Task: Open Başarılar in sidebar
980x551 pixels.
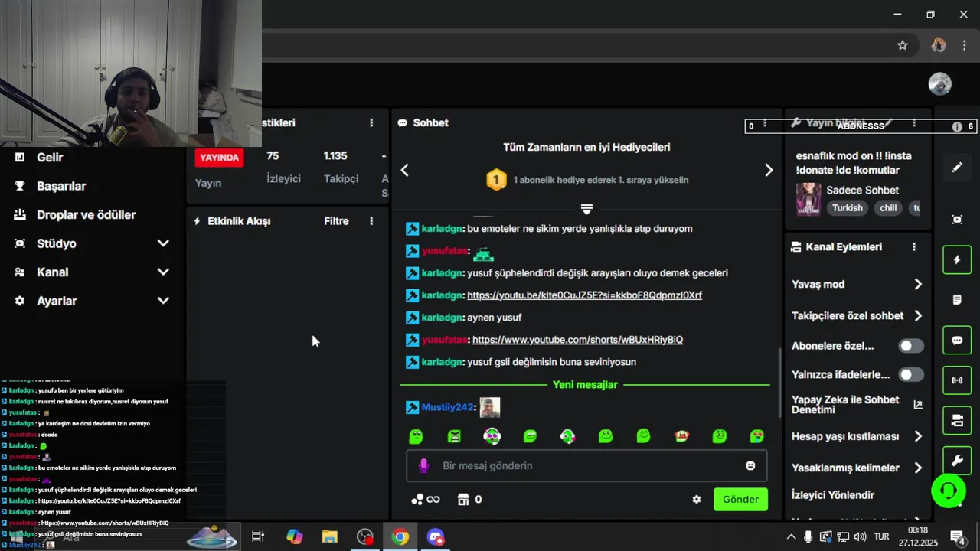Action: coord(61,186)
